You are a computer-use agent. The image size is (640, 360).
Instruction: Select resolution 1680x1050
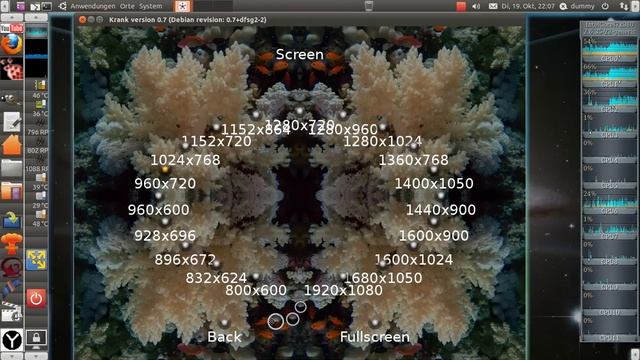[x=383, y=278]
